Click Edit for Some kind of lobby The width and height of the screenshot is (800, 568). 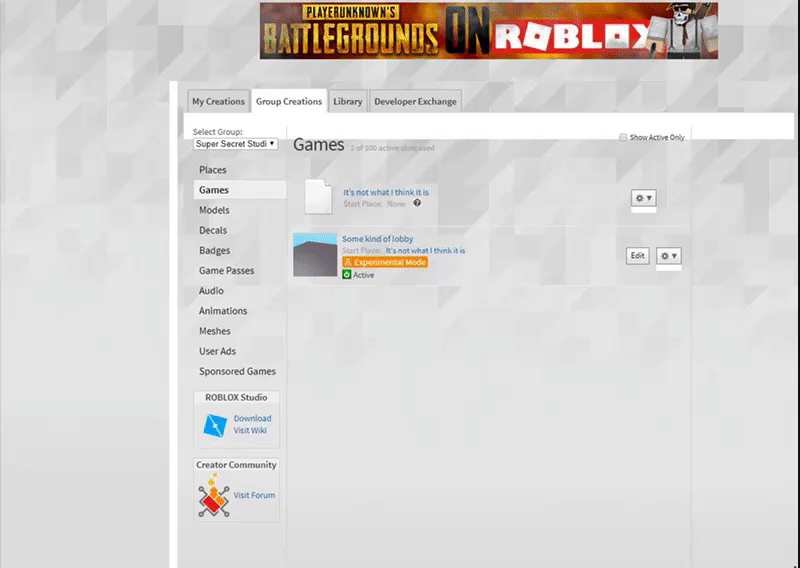coord(638,256)
